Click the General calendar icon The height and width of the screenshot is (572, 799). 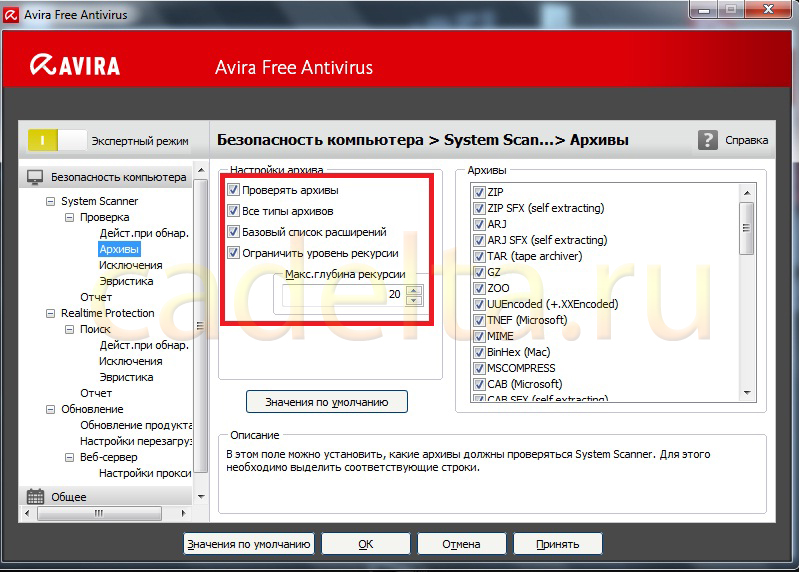pyautogui.click(x=35, y=496)
